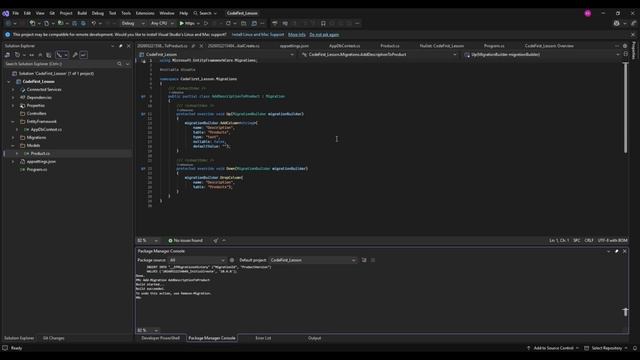Collapse the CodeFirst_Lesson project node

pos(9,82)
